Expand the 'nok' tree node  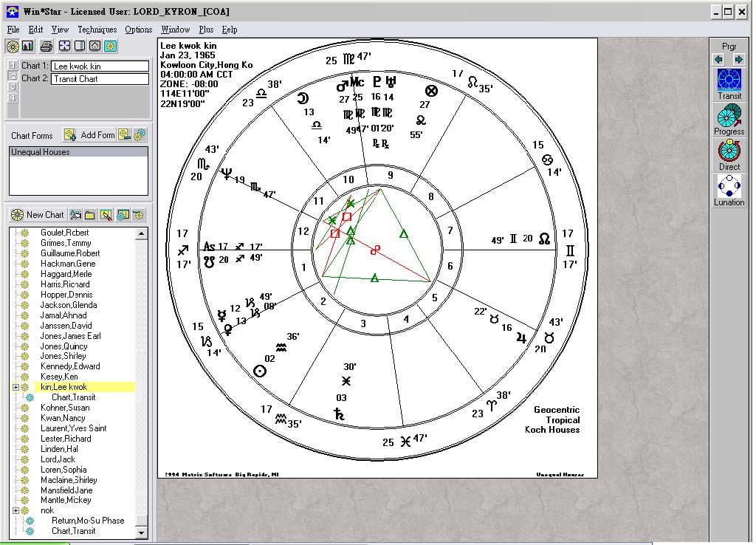(x=16, y=510)
